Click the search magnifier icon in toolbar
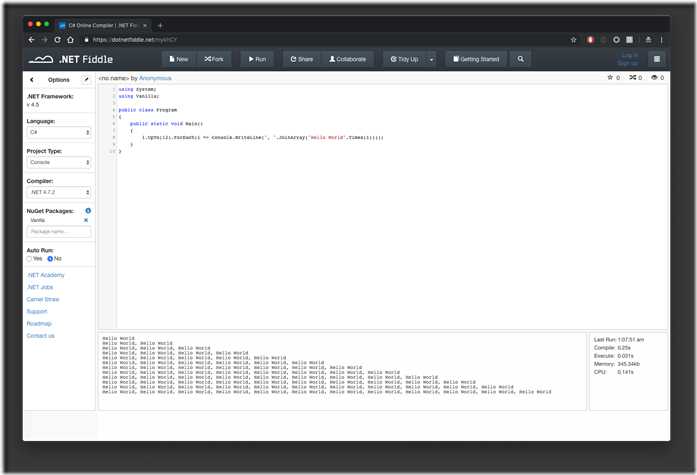The height and width of the screenshot is (475, 697). click(520, 59)
